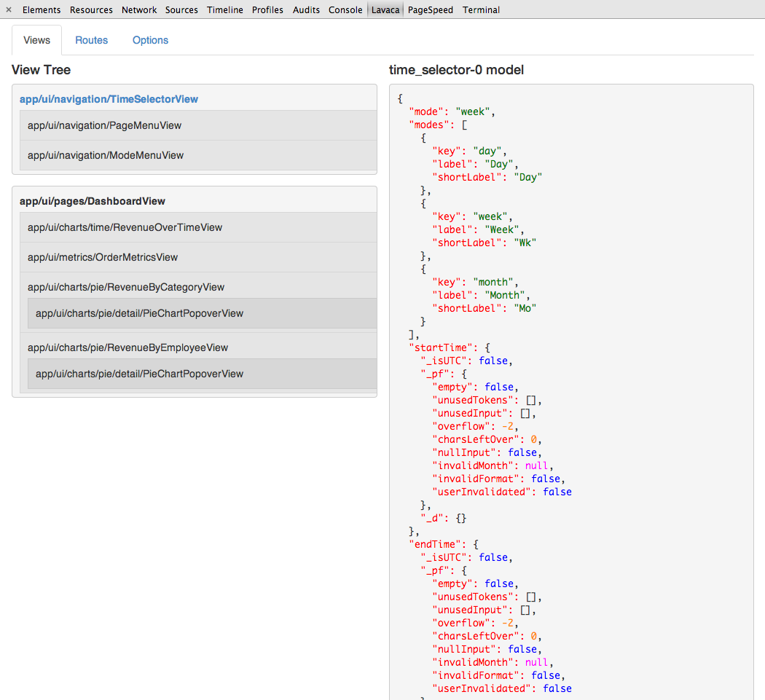
Task: Select app/ui/navigation/TimeSelectorView link
Action: 109,99
